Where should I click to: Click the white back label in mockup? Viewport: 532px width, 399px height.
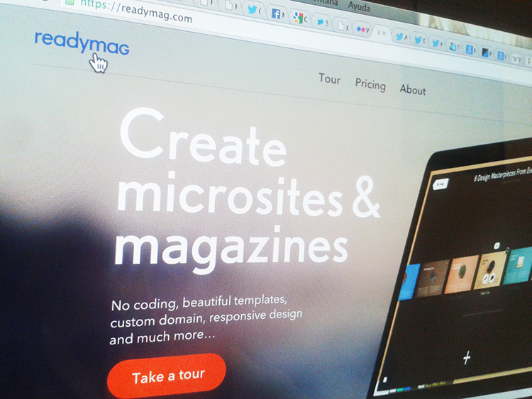[x=440, y=184]
